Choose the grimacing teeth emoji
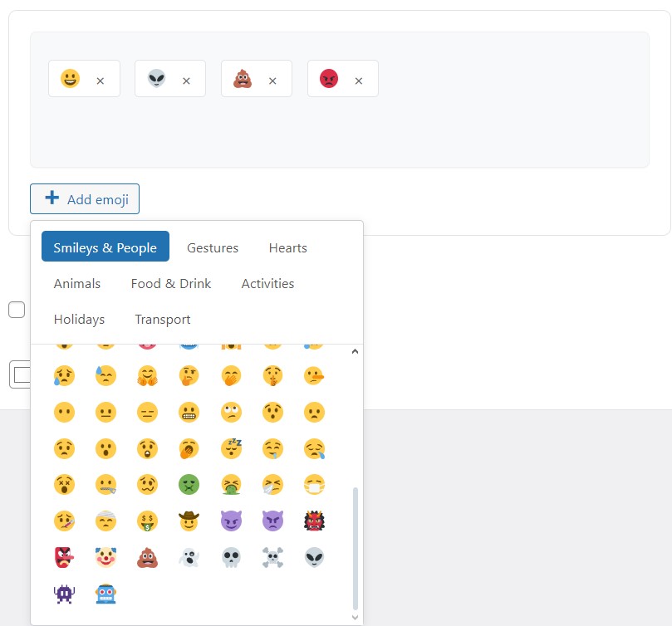 [189, 412]
